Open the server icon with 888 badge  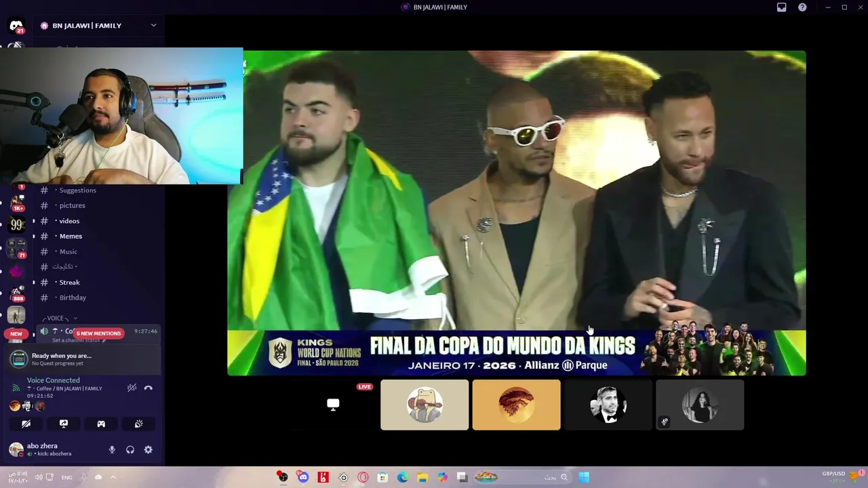16,293
